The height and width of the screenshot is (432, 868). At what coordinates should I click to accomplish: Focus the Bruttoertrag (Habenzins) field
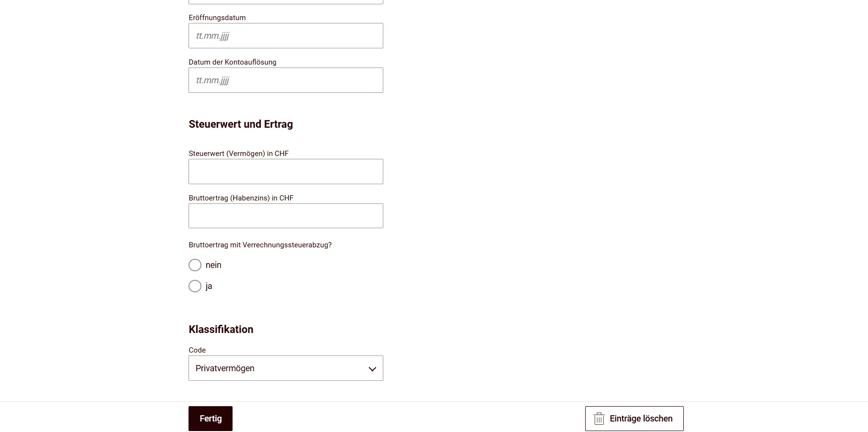286,216
